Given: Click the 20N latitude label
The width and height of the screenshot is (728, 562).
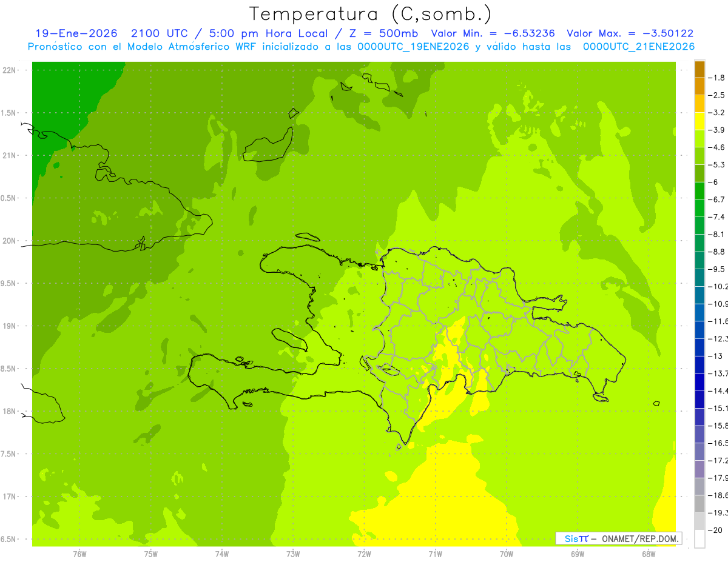Looking at the screenshot, I should point(10,241).
